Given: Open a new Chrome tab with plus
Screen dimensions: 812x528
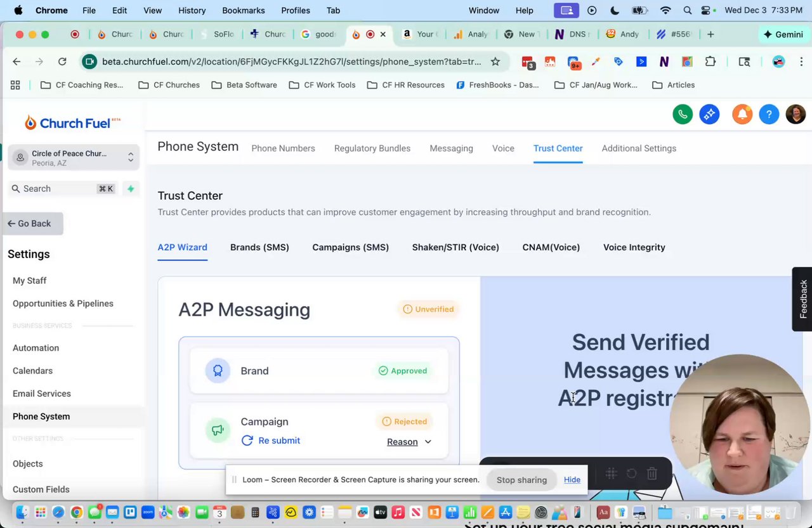Looking at the screenshot, I should point(710,34).
